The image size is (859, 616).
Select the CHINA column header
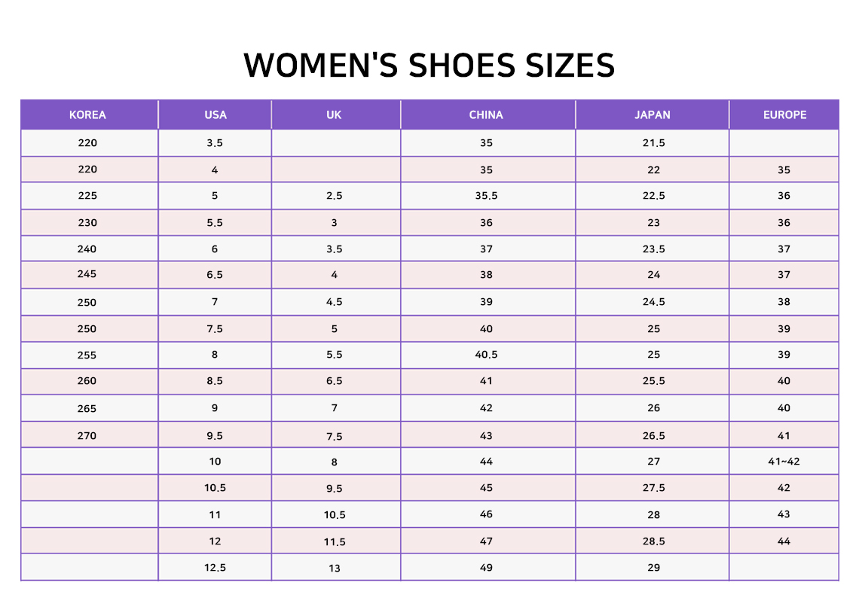488,114
